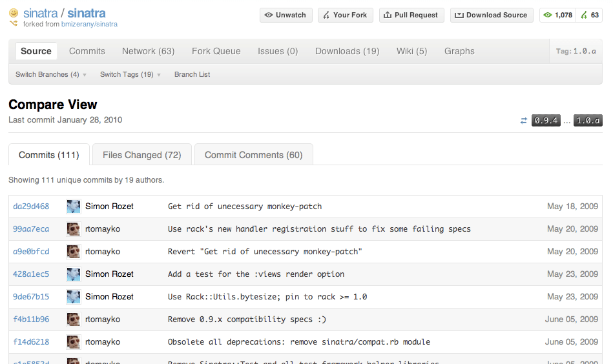Click Simon Rozet's avatar on commit da29d468
Image resolution: width=613 pixels, height=364 pixels.
pos(74,207)
